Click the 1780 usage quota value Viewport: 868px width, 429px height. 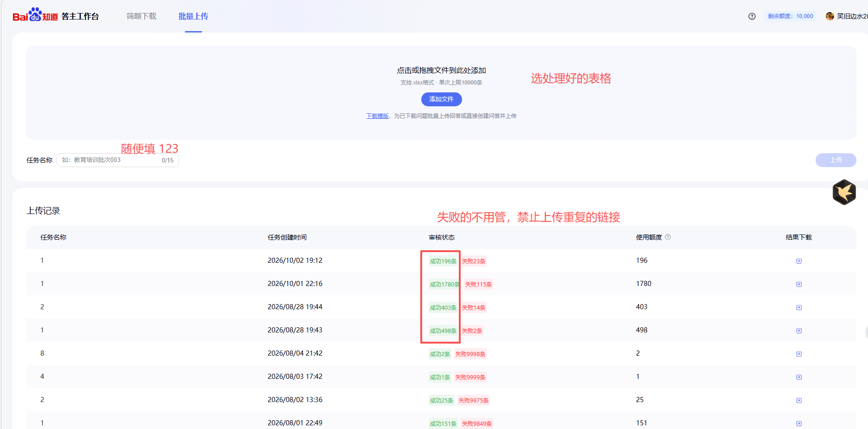point(644,284)
